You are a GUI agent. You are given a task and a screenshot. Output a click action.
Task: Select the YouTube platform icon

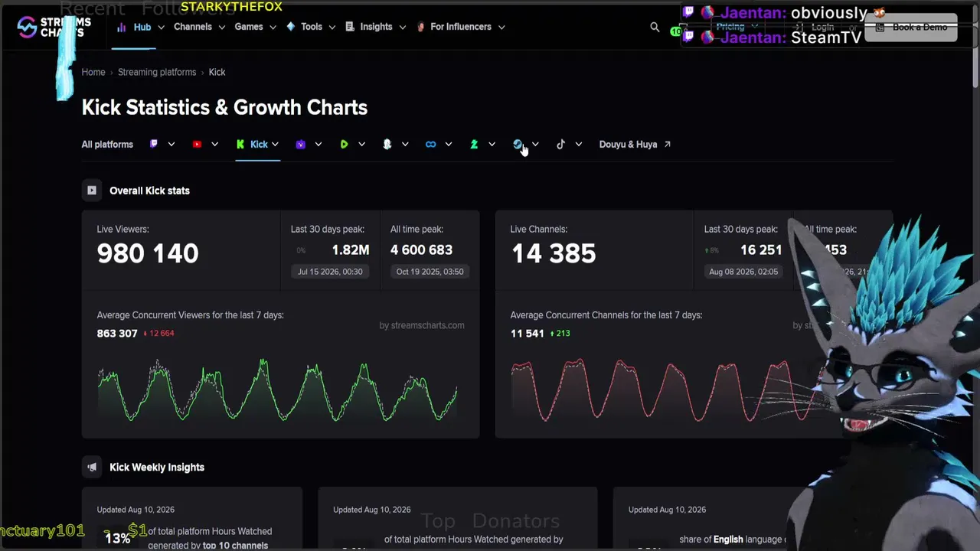197,144
